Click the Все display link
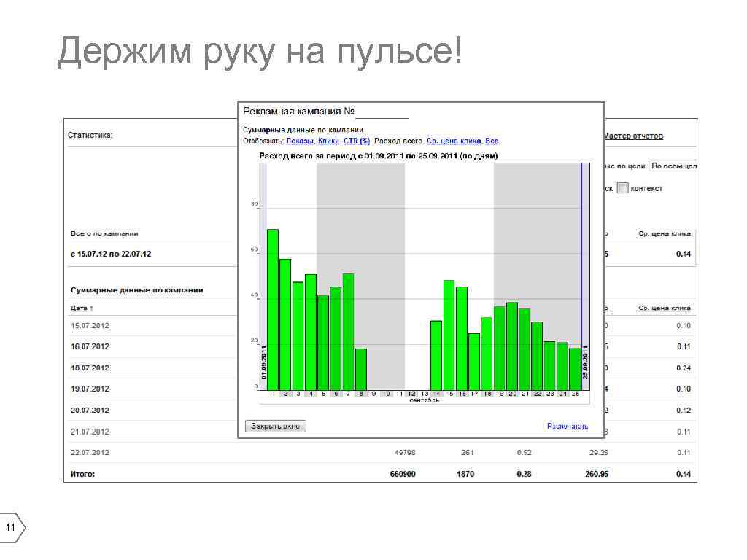747x560 pixels. [x=492, y=141]
